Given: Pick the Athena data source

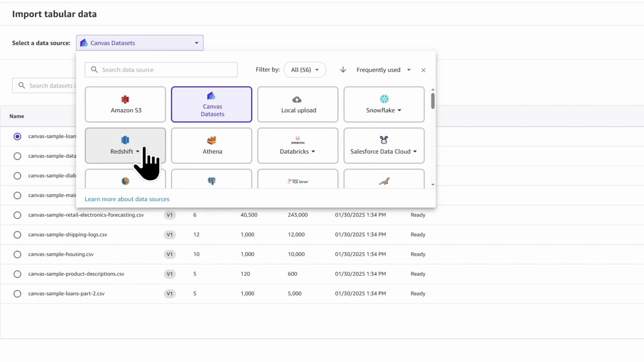Looking at the screenshot, I should (x=211, y=145).
